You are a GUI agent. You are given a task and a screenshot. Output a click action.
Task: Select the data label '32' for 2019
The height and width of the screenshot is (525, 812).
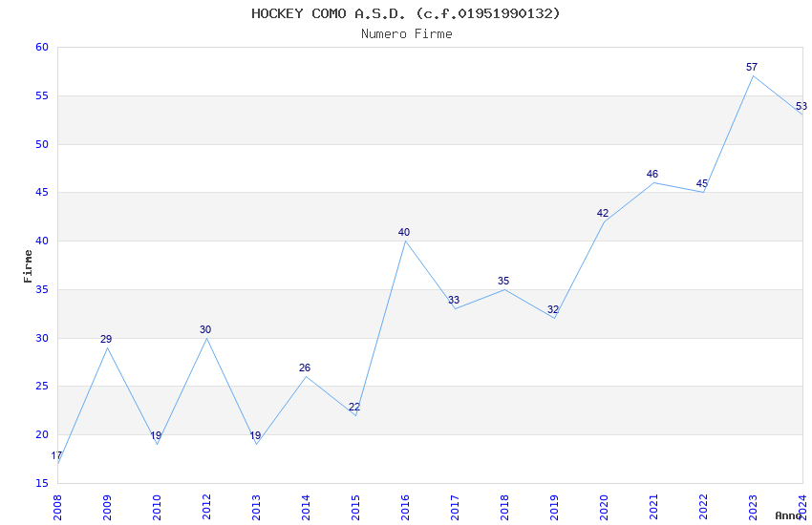[x=553, y=310]
